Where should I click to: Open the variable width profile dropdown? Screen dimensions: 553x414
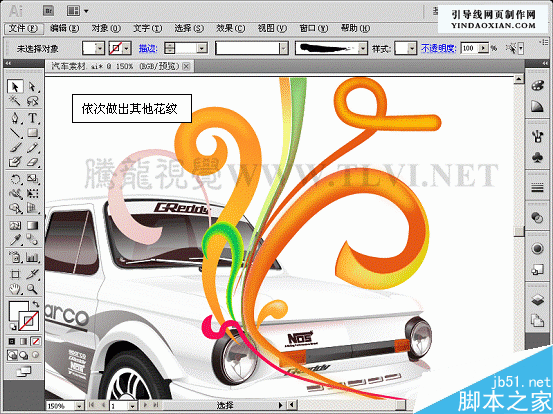[284, 48]
